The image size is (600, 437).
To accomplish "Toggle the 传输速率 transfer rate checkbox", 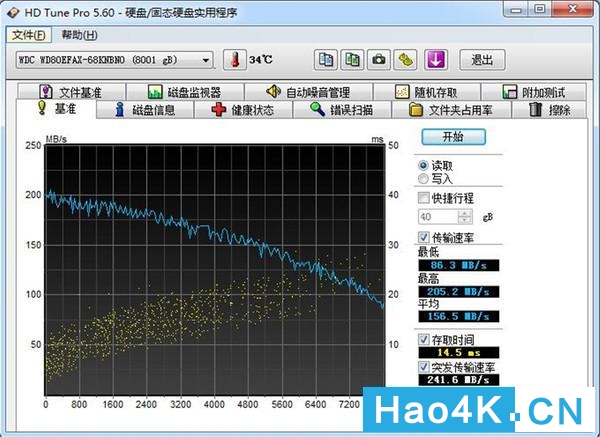I will pos(424,237).
